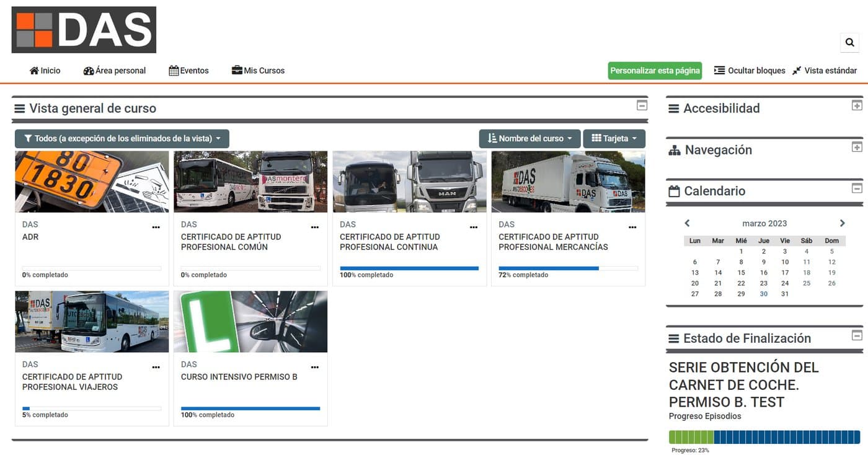Open the Todos course filter dropdown

coord(122,139)
